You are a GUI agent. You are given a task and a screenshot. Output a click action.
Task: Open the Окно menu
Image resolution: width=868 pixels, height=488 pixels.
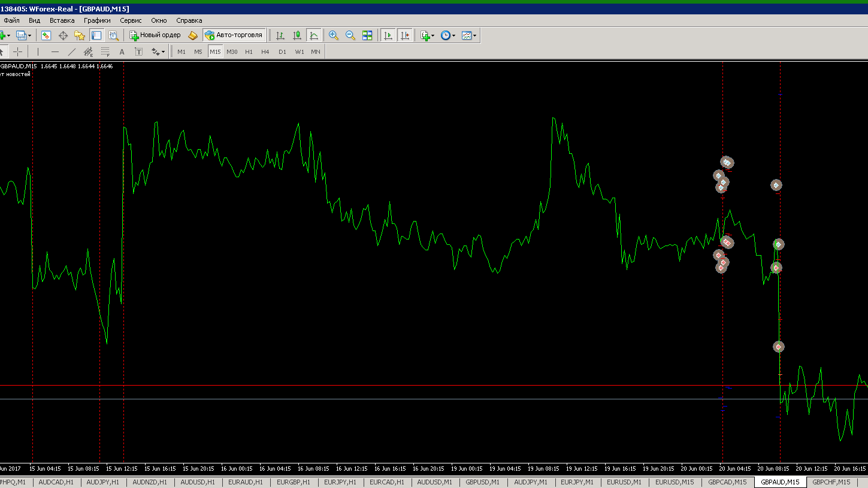pos(159,20)
